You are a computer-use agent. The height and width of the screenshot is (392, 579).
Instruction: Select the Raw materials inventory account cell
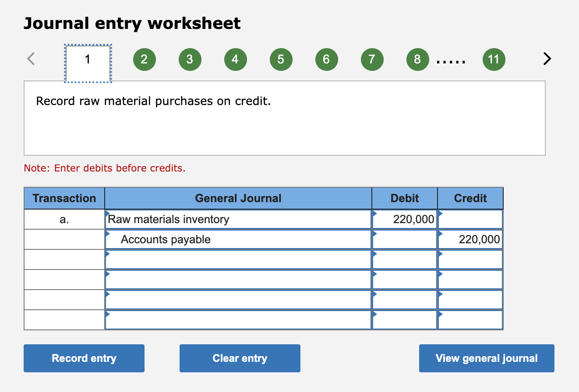(x=238, y=219)
